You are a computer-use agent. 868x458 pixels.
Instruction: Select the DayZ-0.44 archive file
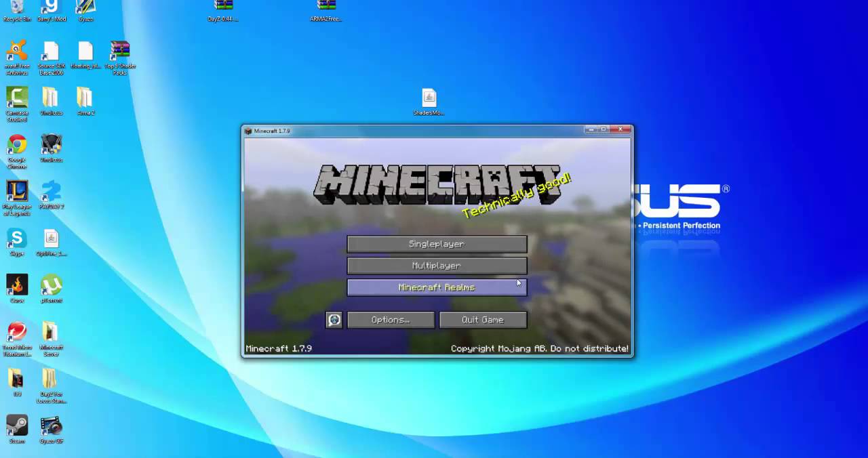tap(223, 11)
